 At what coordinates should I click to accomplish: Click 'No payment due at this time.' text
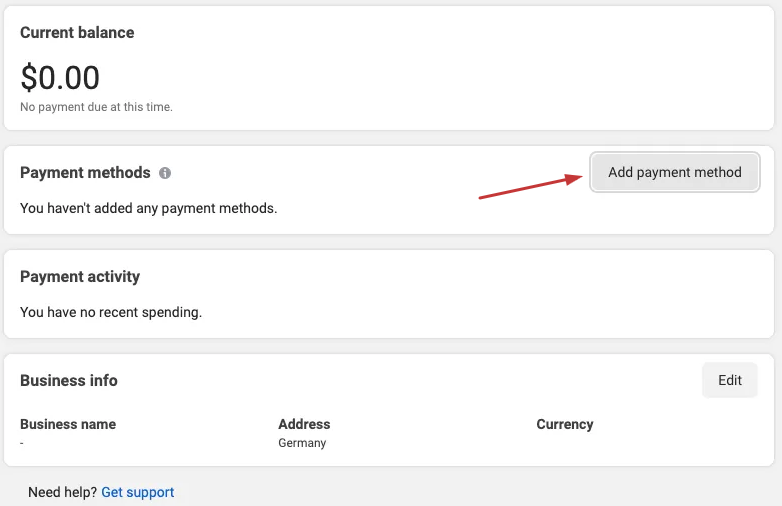point(96,107)
